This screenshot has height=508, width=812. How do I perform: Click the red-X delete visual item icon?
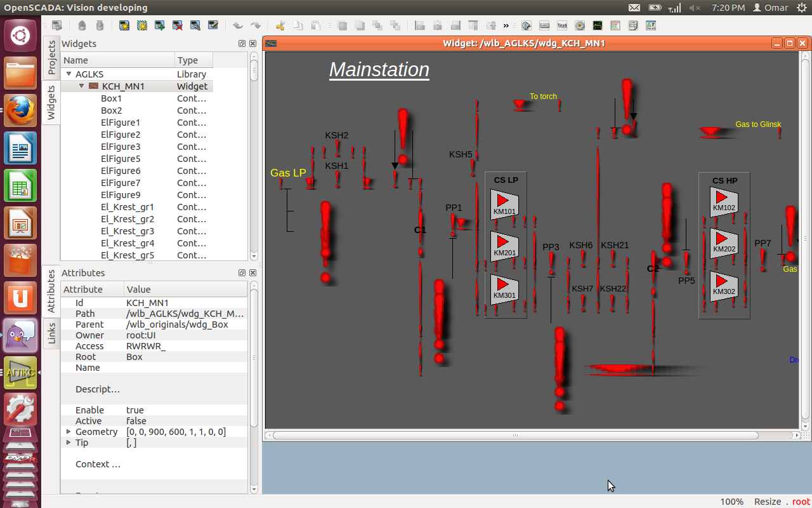pos(178,26)
